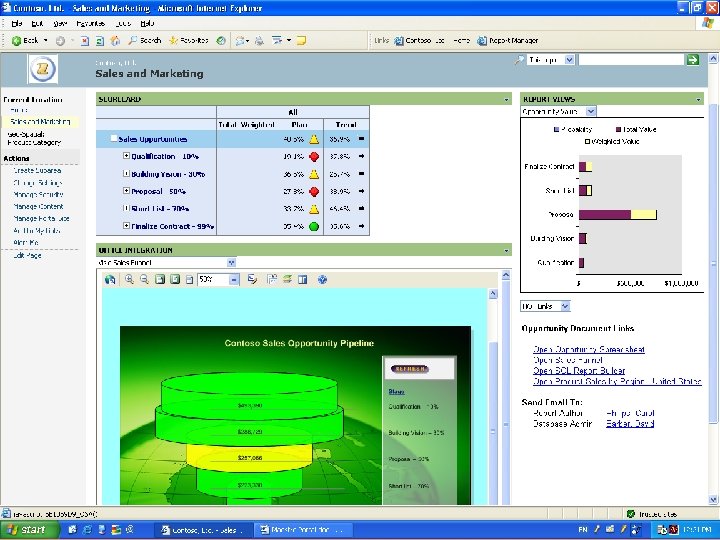Click the Create Subarea action link
The image size is (720, 540).
(37, 170)
